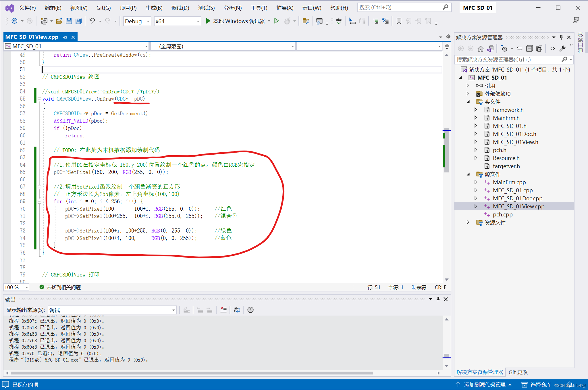588x390 pixels.
Task: Open the x64 platform dropdown
Action: 198,21
